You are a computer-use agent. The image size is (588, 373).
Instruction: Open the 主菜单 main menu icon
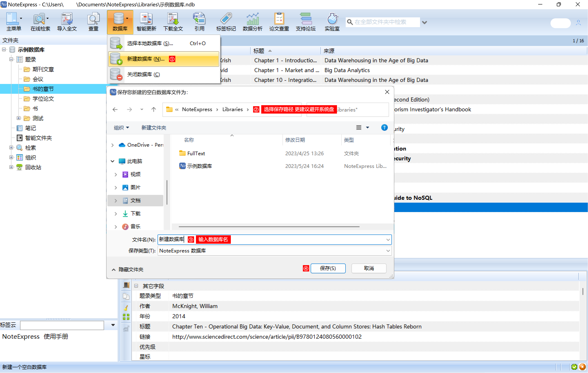coord(14,21)
